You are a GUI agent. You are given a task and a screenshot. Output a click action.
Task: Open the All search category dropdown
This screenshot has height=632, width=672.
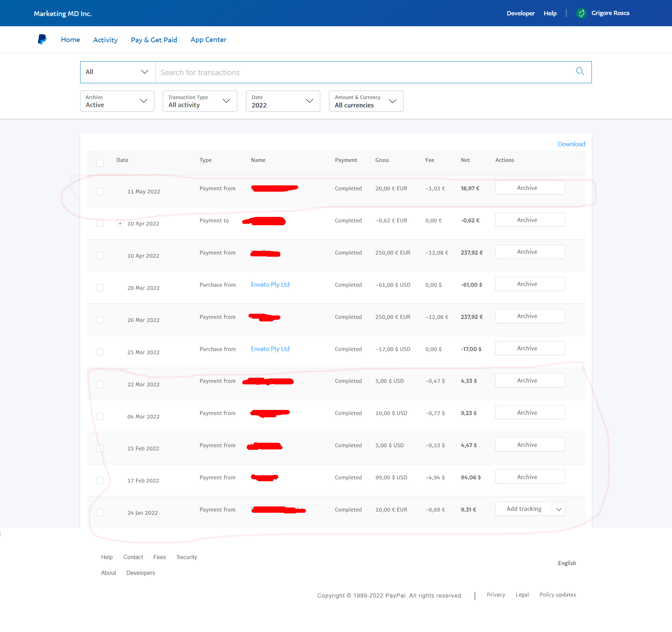(x=117, y=72)
